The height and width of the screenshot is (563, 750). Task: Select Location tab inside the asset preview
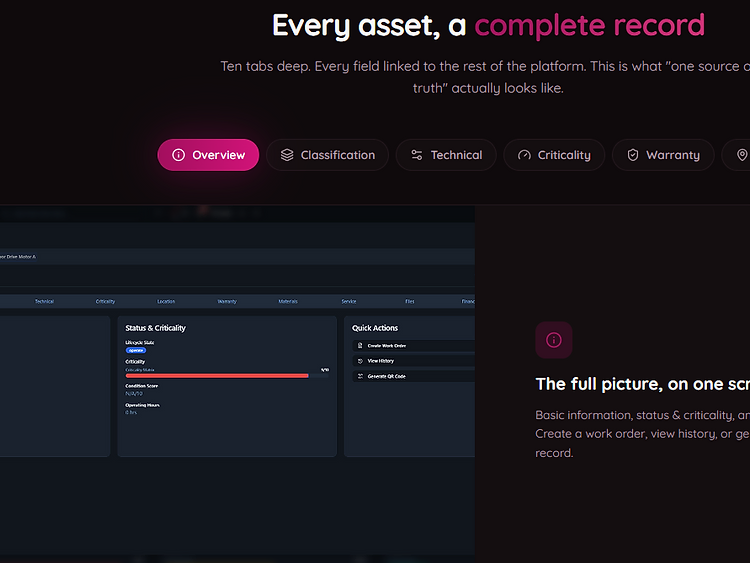[x=166, y=301]
